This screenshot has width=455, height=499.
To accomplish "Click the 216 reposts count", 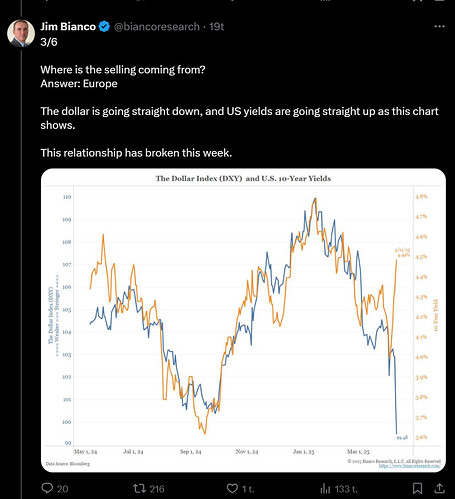I will [x=157, y=489].
